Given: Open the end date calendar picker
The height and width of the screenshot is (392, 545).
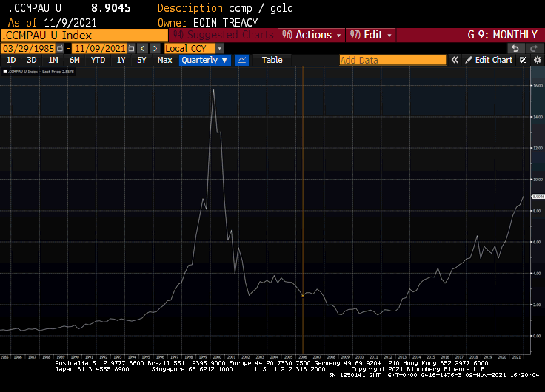Looking at the screenshot, I should pyautogui.click(x=131, y=48).
